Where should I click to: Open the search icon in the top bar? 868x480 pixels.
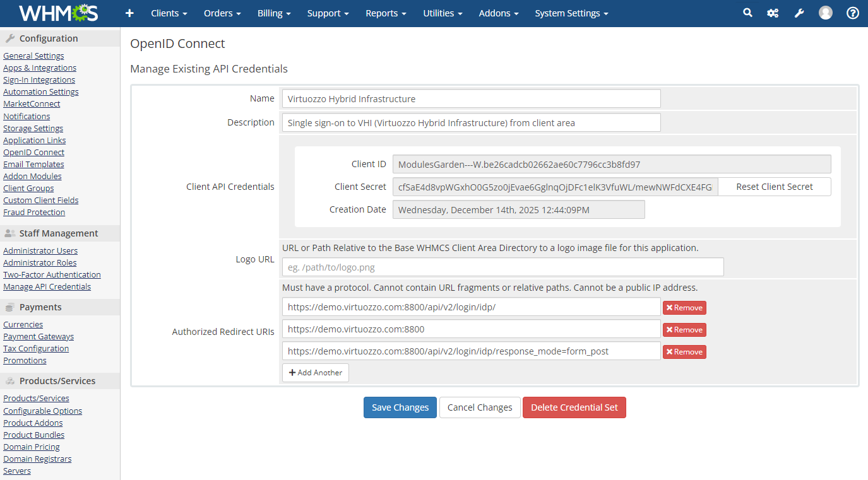[747, 12]
